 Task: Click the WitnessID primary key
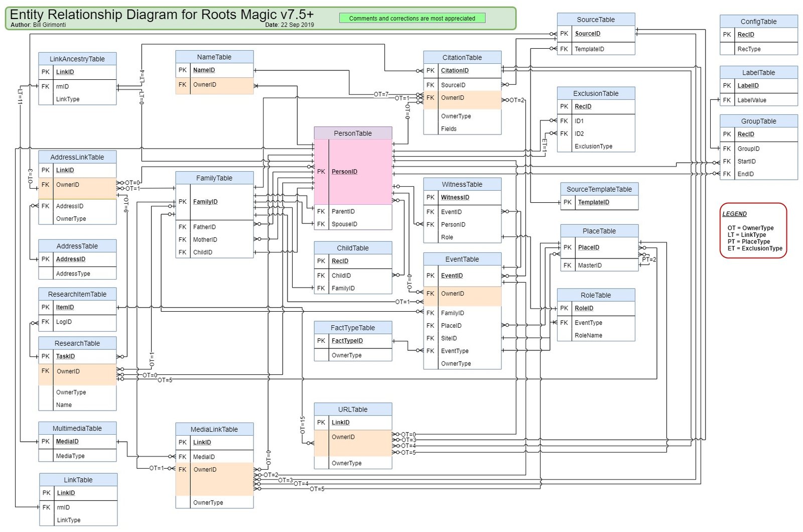coord(455,198)
